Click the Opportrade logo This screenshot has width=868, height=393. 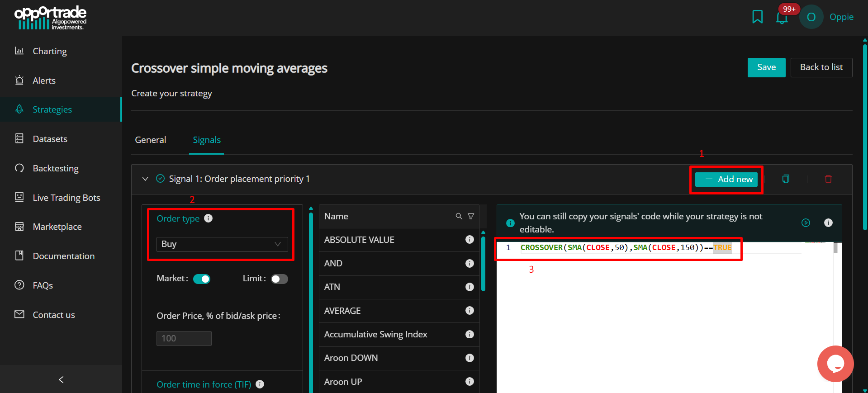click(x=50, y=18)
